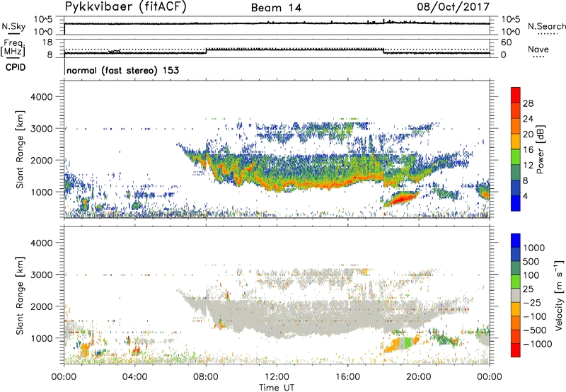Viewport: 566px width, 392px height.
Task: Click the Slant Range label of velocity panel
Action: [x=20, y=295]
